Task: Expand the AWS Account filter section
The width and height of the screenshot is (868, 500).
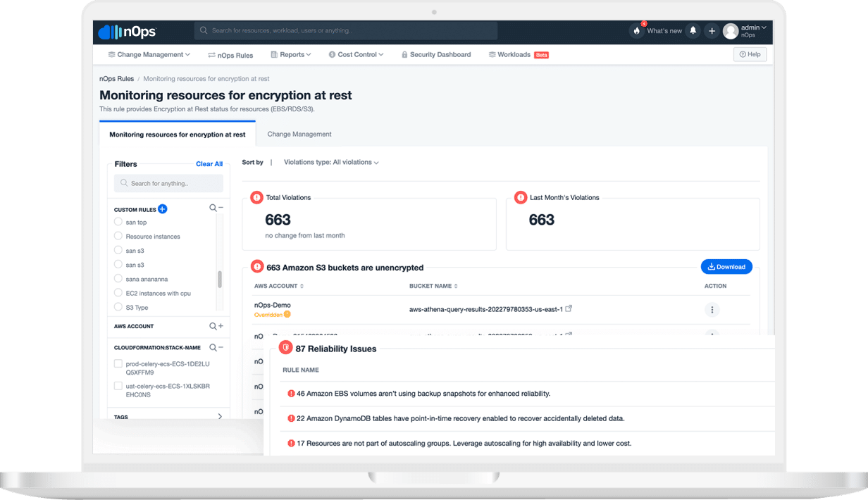Action: [x=221, y=326]
